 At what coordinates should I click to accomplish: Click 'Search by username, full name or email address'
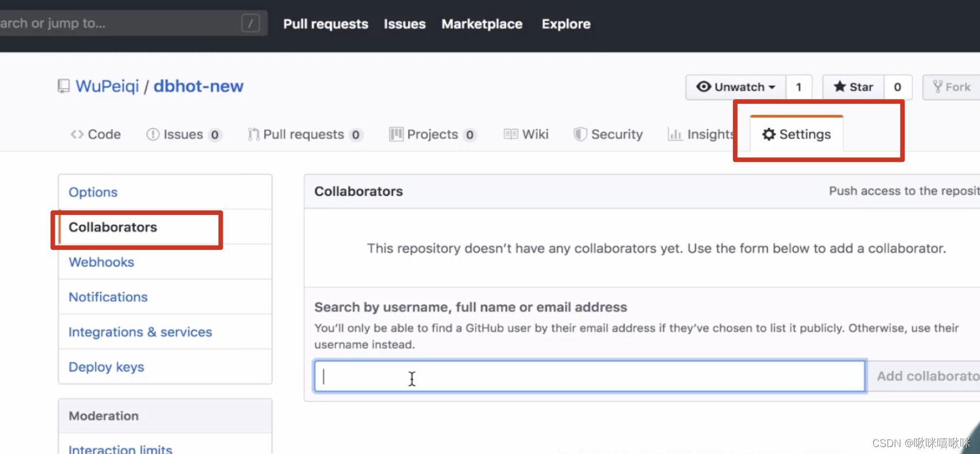(x=471, y=307)
